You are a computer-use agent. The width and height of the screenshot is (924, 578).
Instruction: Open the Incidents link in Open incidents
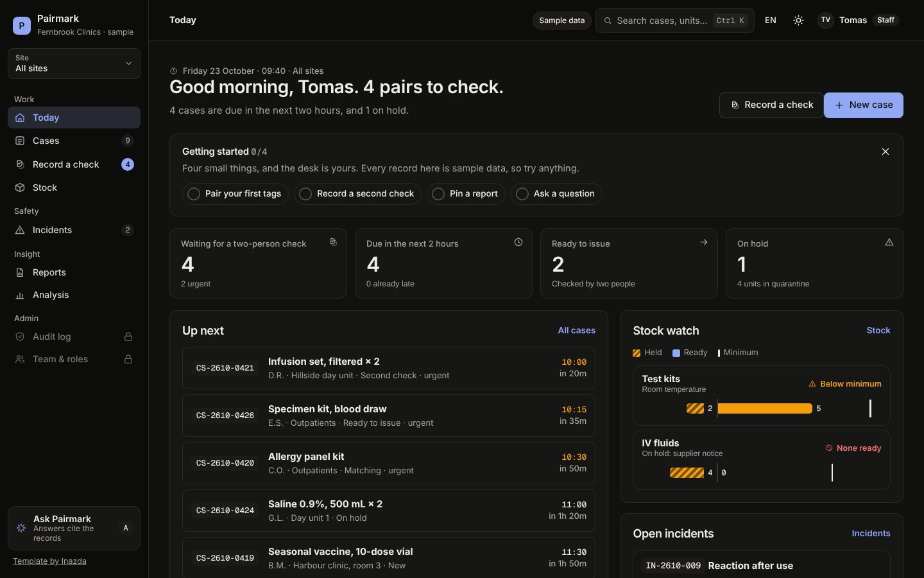[871, 534]
